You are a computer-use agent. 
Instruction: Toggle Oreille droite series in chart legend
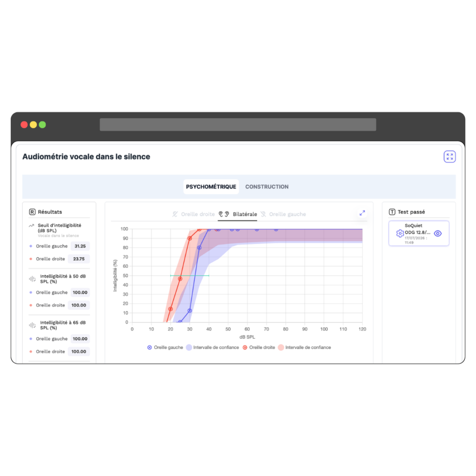[x=258, y=347]
